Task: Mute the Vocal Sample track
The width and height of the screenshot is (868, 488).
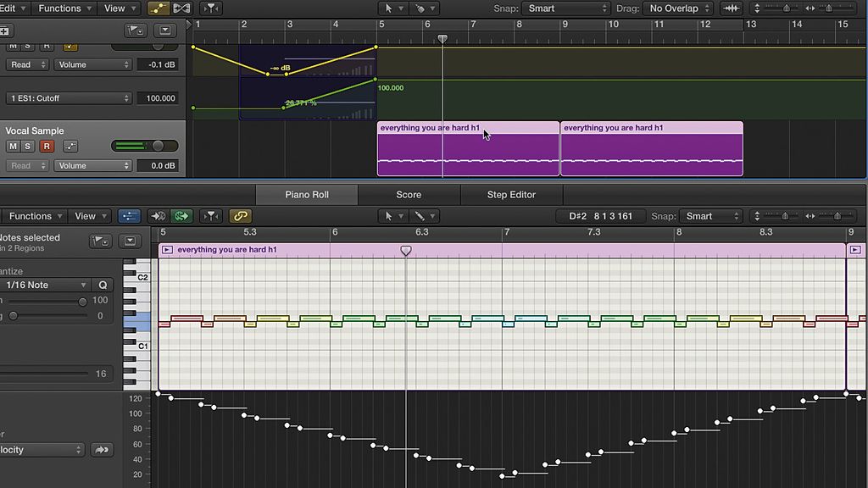Action: (x=13, y=146)
